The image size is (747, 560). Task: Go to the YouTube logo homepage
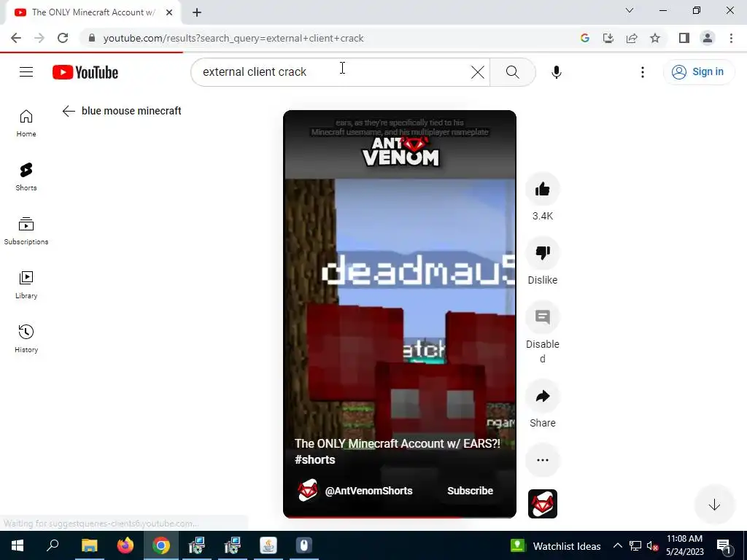tap(85, 72)
